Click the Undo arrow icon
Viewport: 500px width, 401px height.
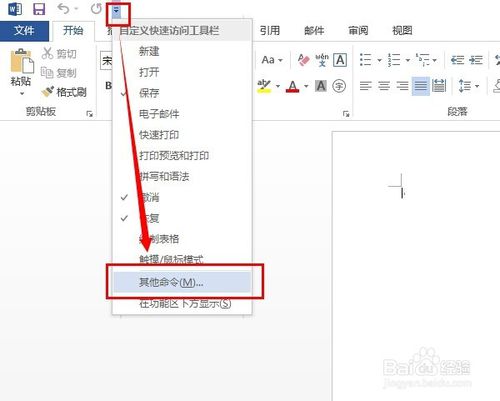[x=63, y=9]
